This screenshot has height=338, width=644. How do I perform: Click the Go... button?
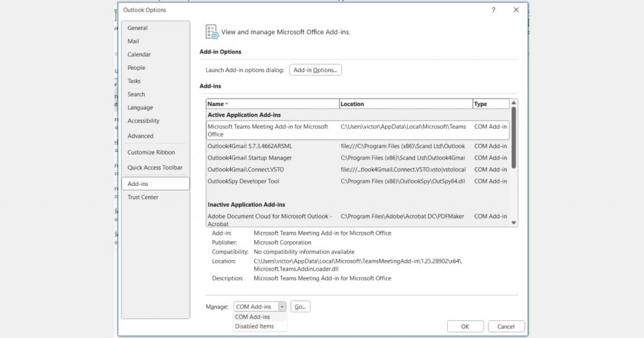click(x=300, y=307)
